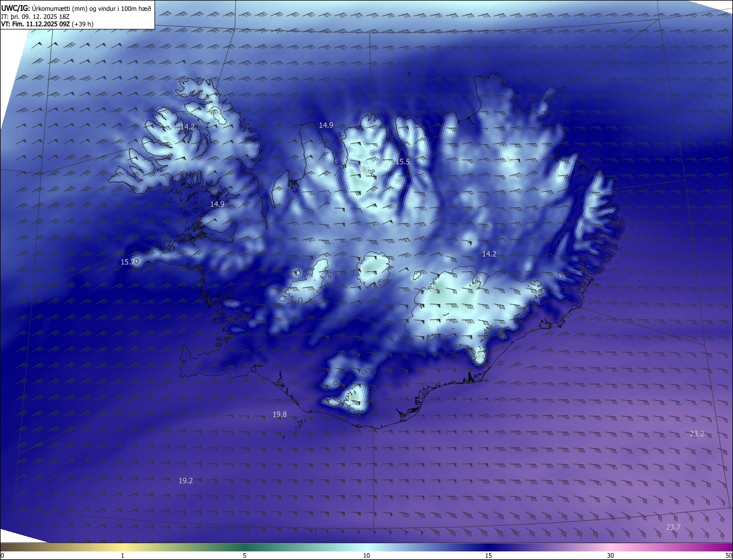Click the '5' tick on the color scale
Screen dimensions: 733x560
point(245,555)
